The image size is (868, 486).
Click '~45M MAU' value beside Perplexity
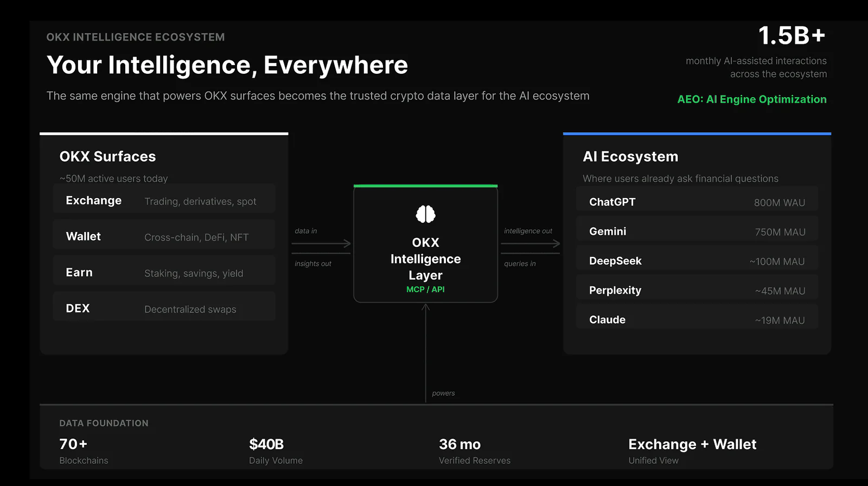pyautogui.click(x=780, y=291)
